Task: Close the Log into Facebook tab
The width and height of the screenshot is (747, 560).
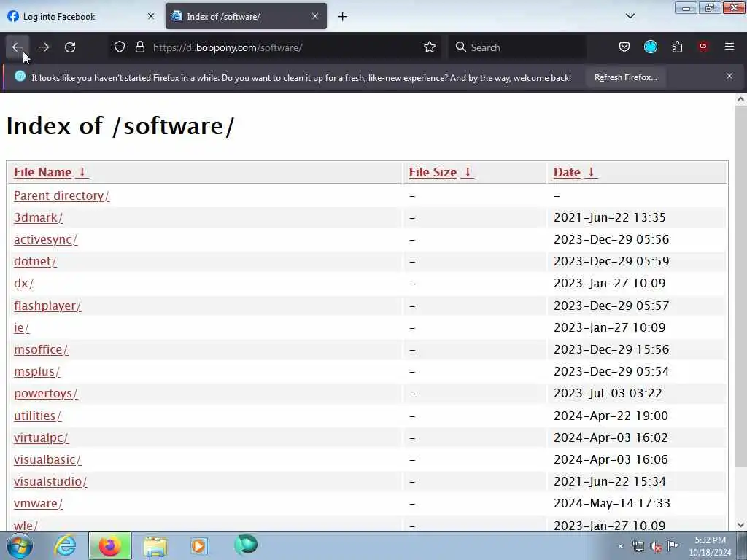Action: coord(151,16)
